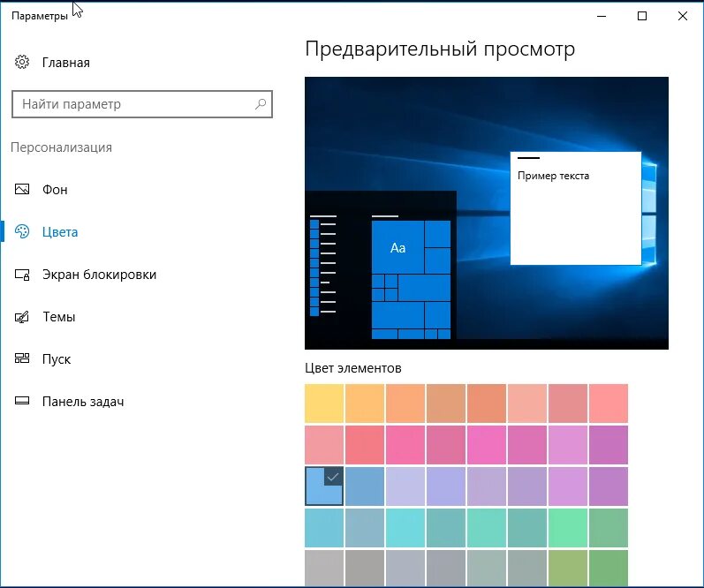Open Экран блокировки via its lock-screen icon

pyautogui.click(x=22, y=275)
